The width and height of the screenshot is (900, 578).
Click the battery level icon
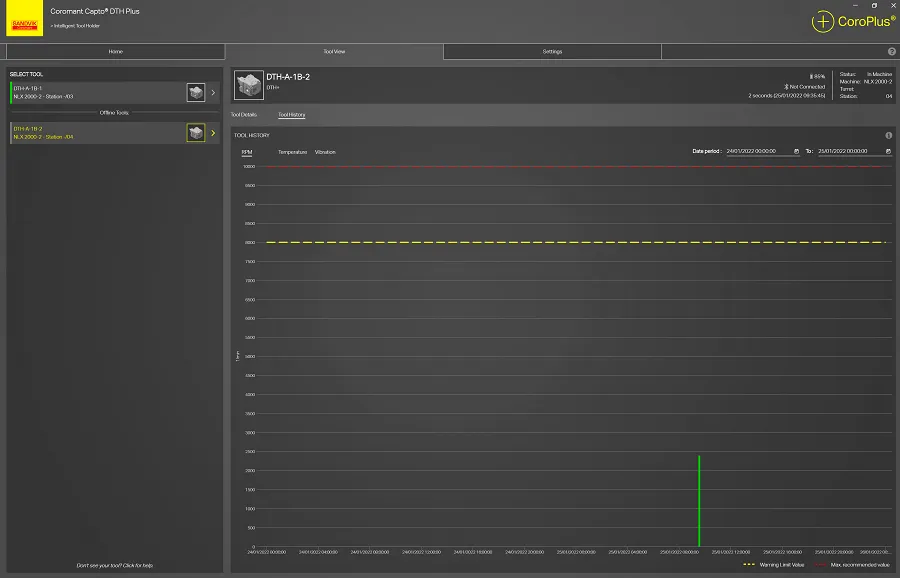coord(811,76)
